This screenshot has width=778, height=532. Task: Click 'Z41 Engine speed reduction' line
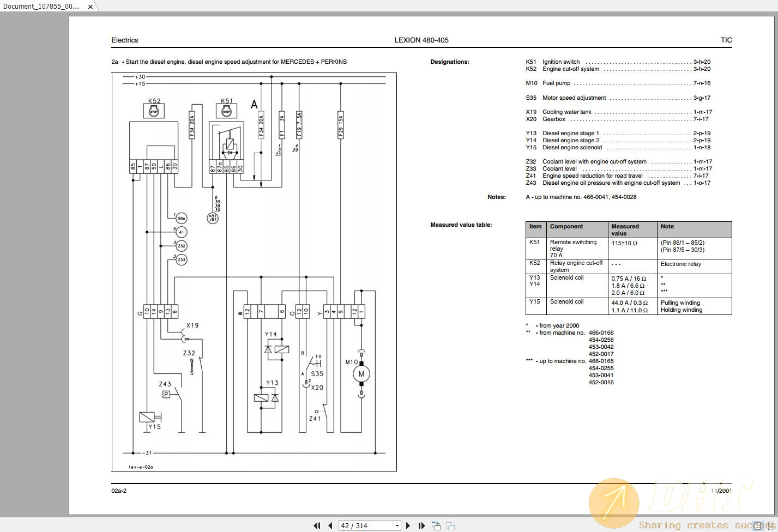tap(617, 176)
